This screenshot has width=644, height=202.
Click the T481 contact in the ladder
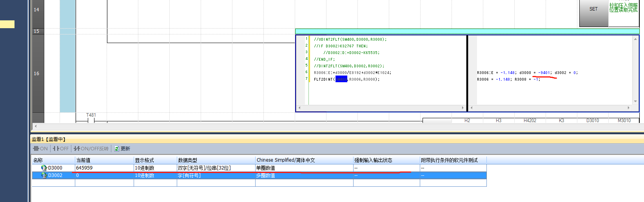coord(91,120)
